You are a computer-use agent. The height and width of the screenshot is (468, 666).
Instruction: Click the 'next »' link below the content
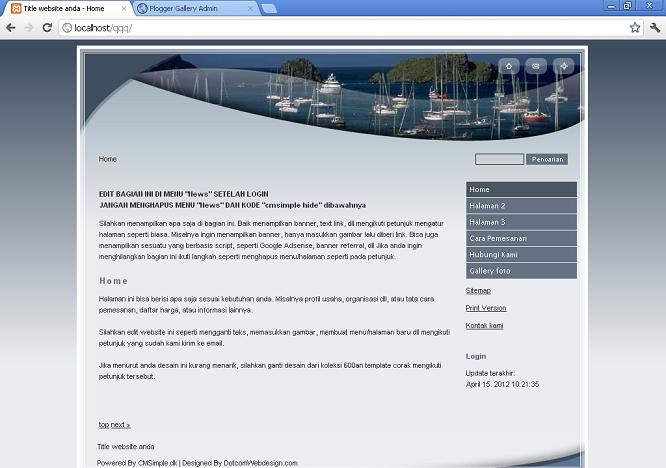(x=121, y=425)
